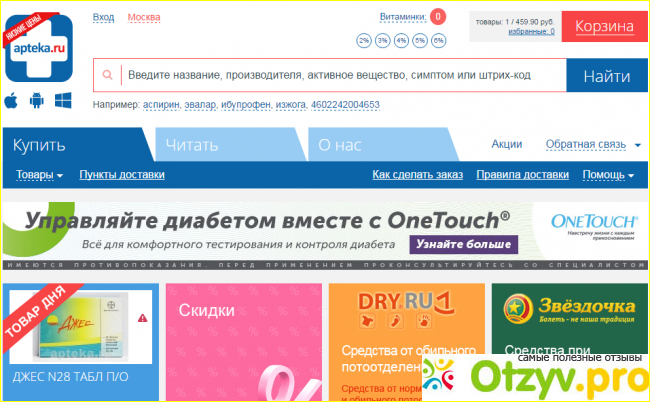Expand the Товары dropdown menu

pyautogui.click(x=40, y=175)
